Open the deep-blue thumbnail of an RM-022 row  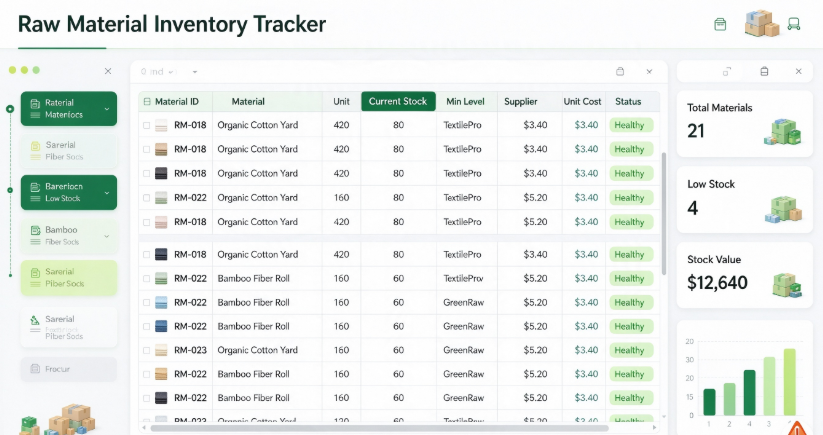pos(161,326)
